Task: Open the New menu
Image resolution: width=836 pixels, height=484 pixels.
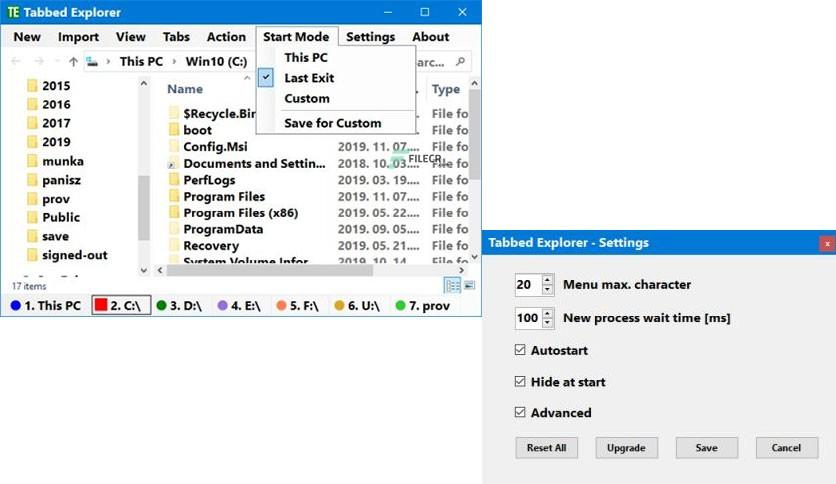Action: [x=27, y=37]
